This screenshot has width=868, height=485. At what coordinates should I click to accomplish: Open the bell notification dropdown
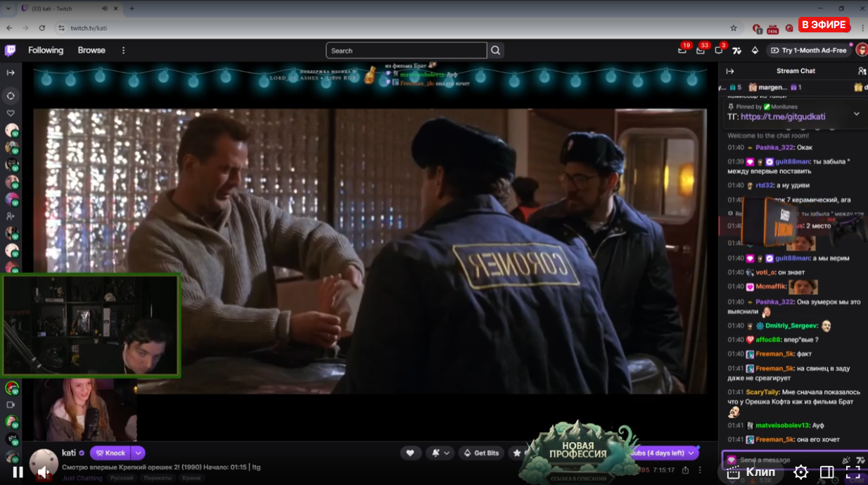click(440, 453)
